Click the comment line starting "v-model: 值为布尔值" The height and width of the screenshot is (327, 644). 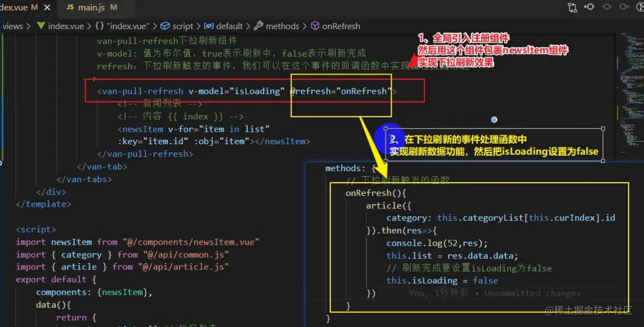[231, 53]
